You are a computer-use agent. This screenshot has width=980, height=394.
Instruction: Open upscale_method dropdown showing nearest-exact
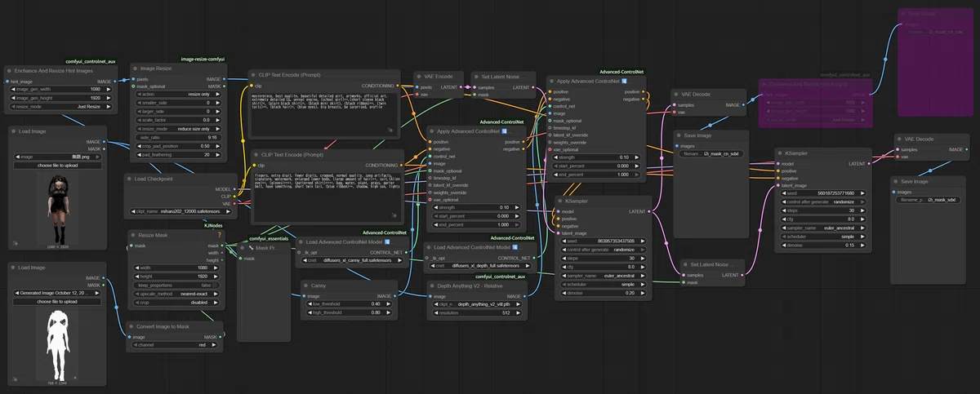(x=176, y=294)
